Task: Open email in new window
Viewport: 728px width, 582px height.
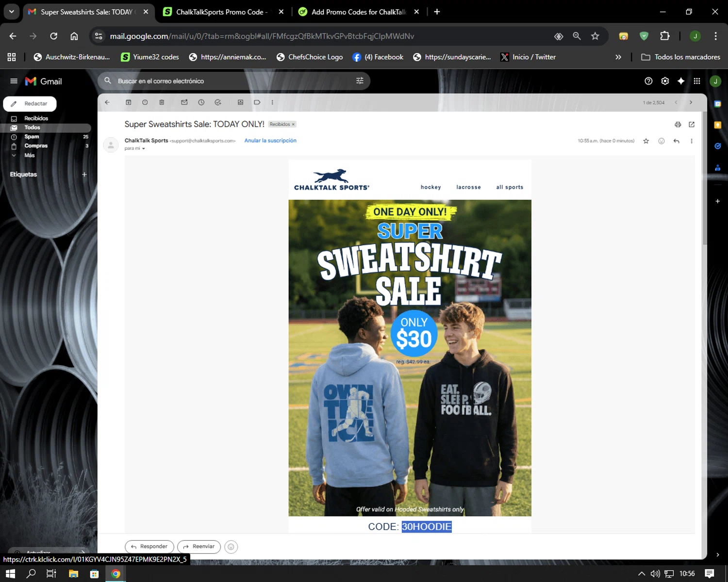Action: click(x=692, y=125)
